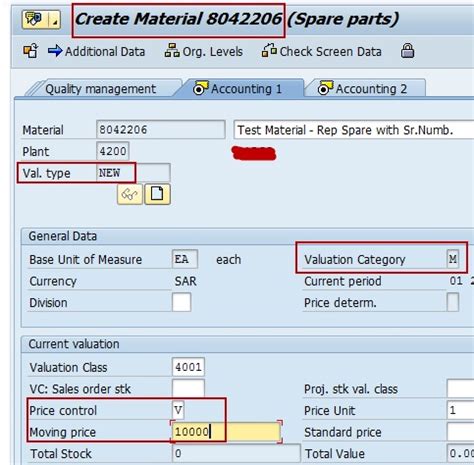This screenshot has width=474, height=465.
Task: Click the Plant field showing 4200
Action: 113,151
